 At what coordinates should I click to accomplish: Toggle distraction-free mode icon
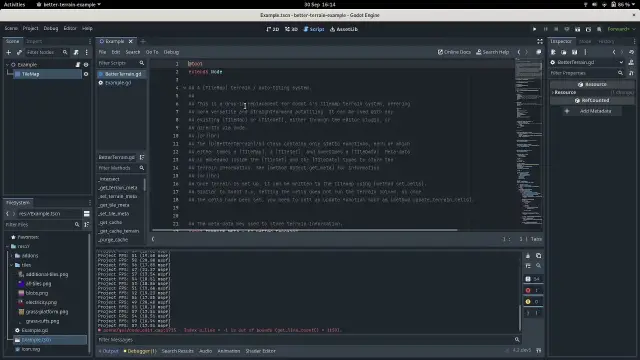point(540,41)
